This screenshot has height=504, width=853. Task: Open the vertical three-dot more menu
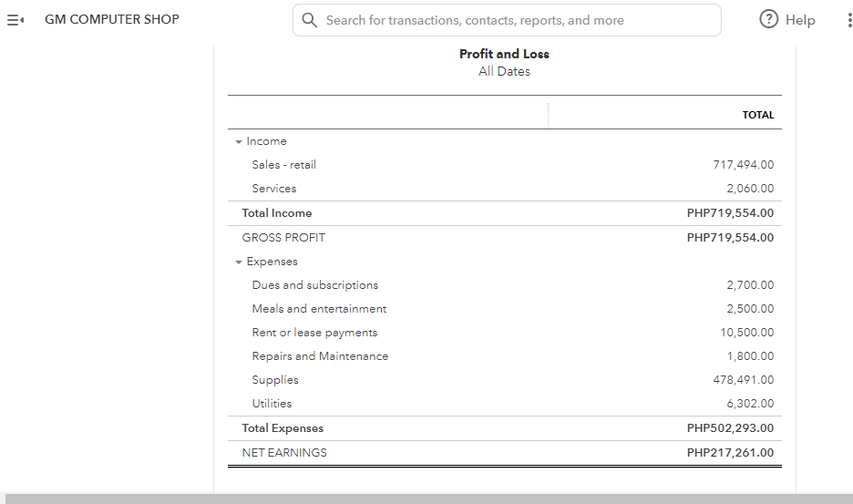click(849, 20)
